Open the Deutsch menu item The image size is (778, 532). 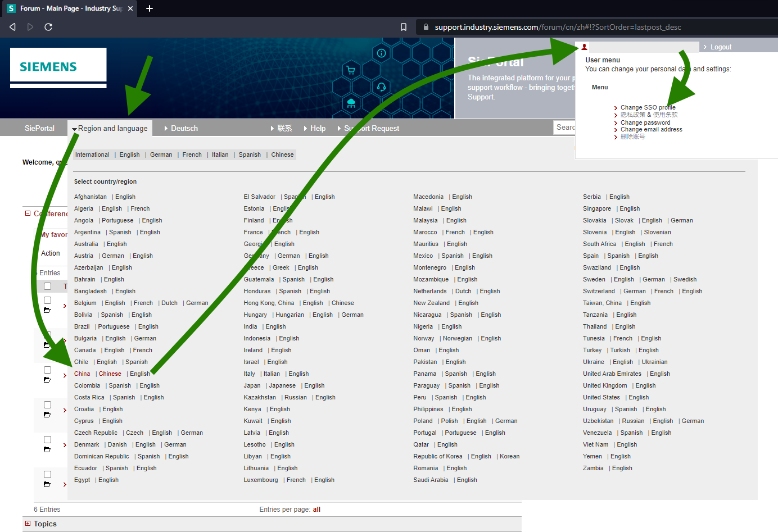pyautogui.click(x=184, y=129)
